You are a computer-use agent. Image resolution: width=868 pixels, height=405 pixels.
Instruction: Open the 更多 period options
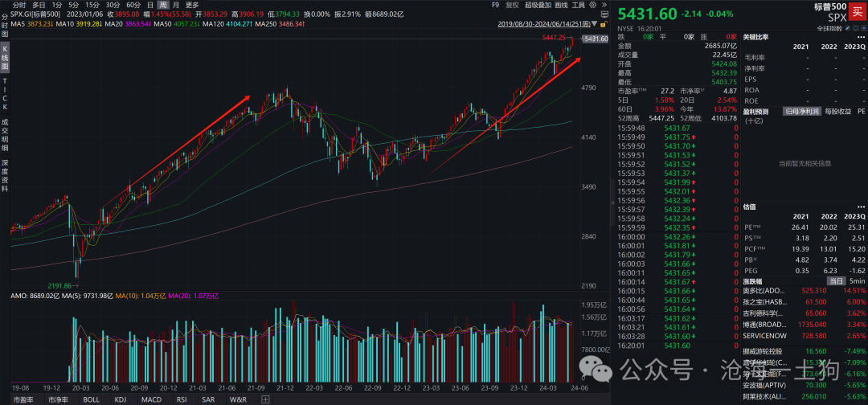[x=192, y=5]
